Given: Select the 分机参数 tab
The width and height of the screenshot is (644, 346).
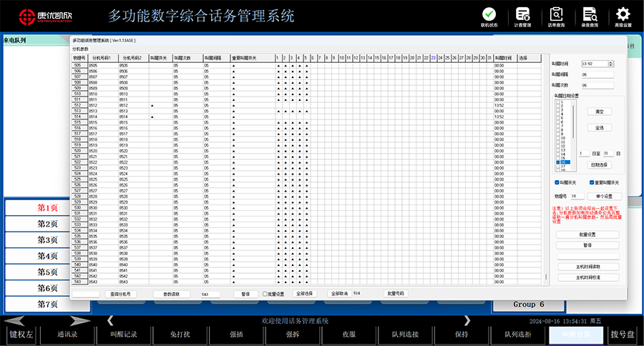Looking at the screenshot, I should pos(80,49).
